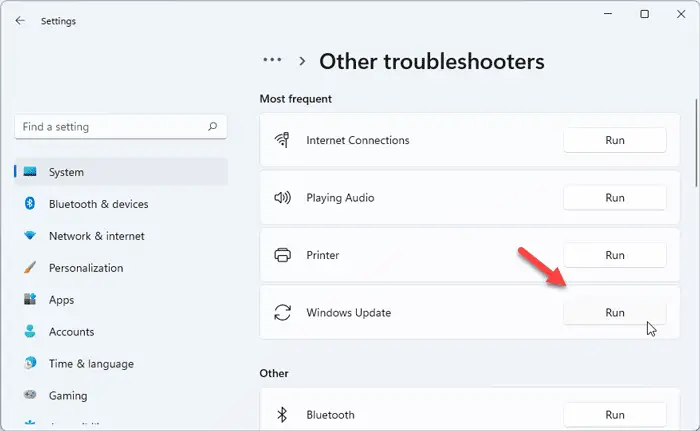The height and width of the screenshot is (431, 700).
Task: Run the Bluetooth troubleshooter
Action: tap(614, 415)
